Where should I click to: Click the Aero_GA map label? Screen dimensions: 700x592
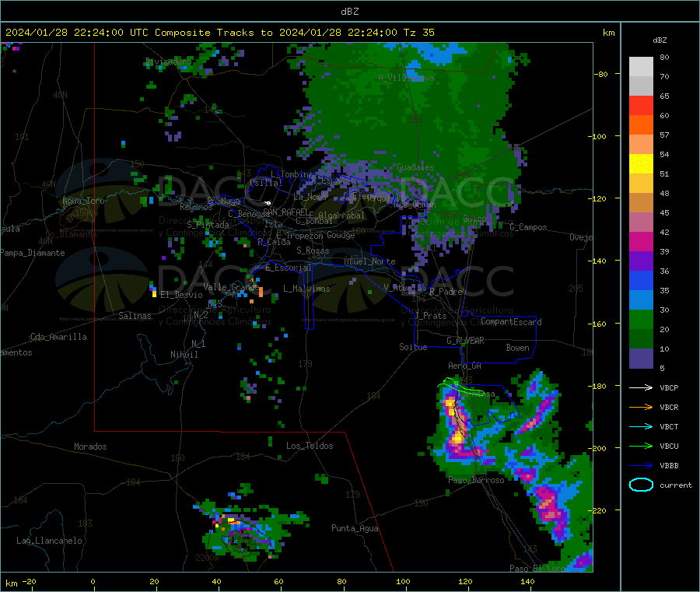[465, 366]
